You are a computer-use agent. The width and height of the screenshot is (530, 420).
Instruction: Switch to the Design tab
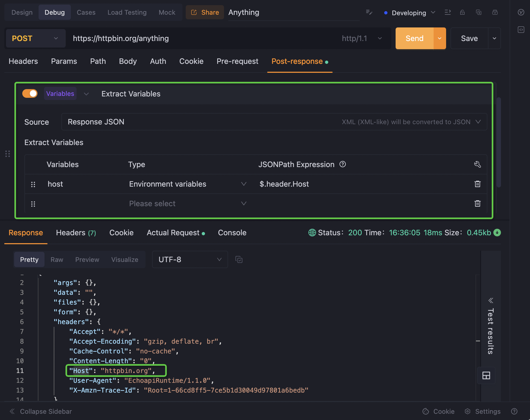22,12
